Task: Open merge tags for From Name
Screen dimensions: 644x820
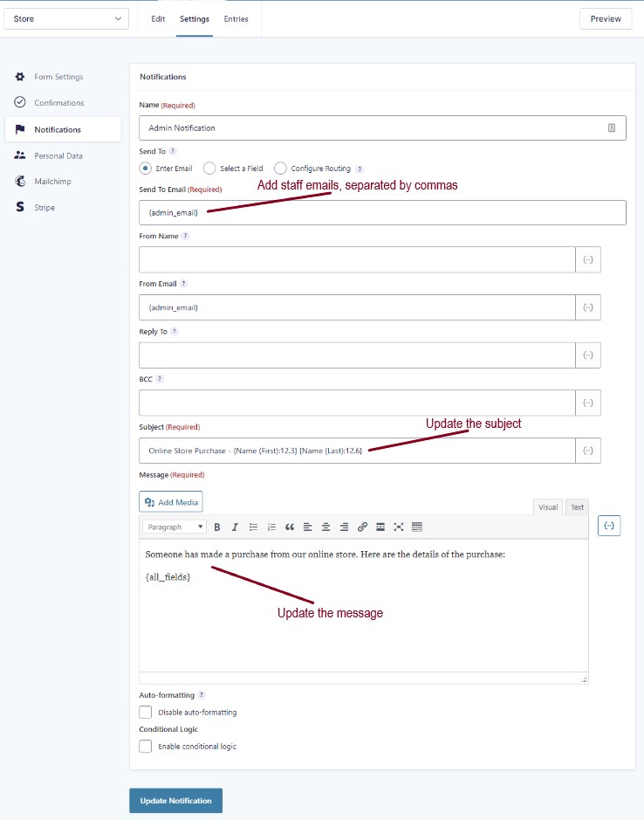Action: pos(588,259)
